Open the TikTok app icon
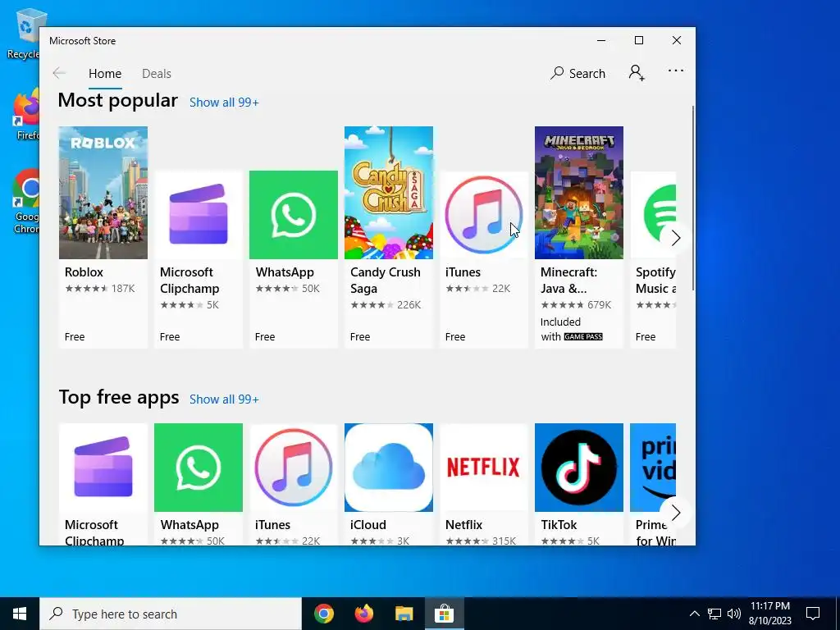Image resolution: width=840 pixels, height=630 pixels. (x=579, y=468)
